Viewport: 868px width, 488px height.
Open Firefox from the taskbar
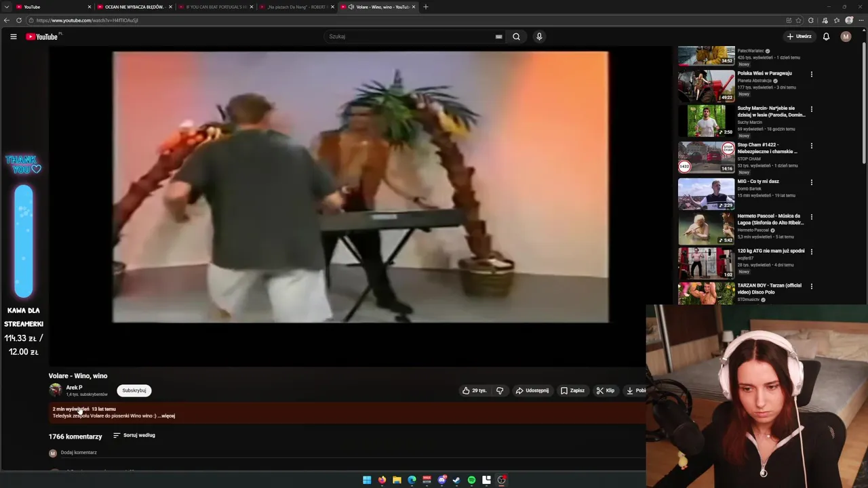coord(382,480)
